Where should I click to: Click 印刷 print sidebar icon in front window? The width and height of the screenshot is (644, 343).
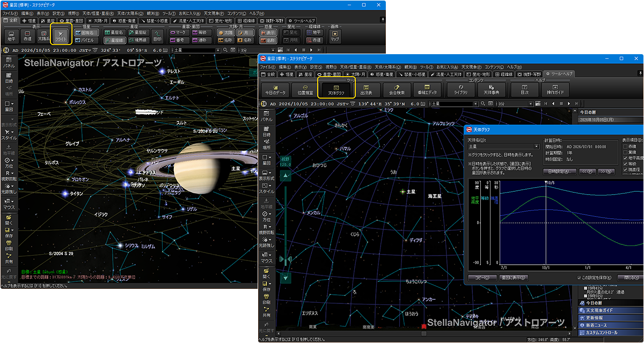266,299
